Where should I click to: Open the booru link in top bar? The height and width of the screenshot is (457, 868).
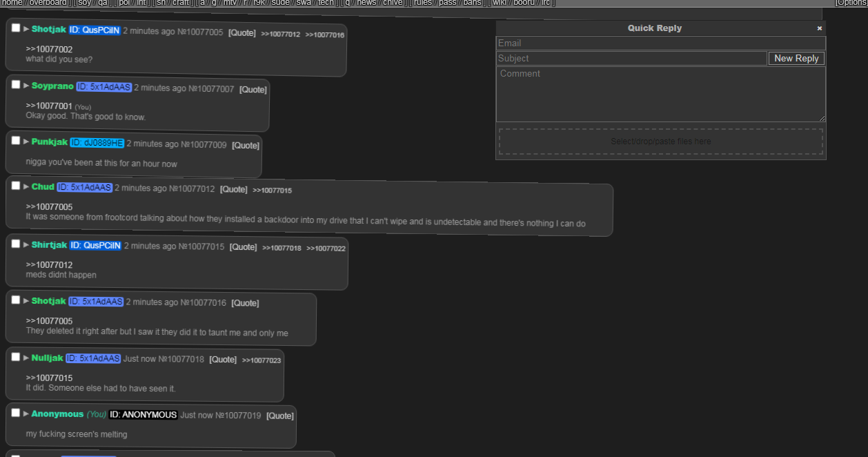(524, 3)
